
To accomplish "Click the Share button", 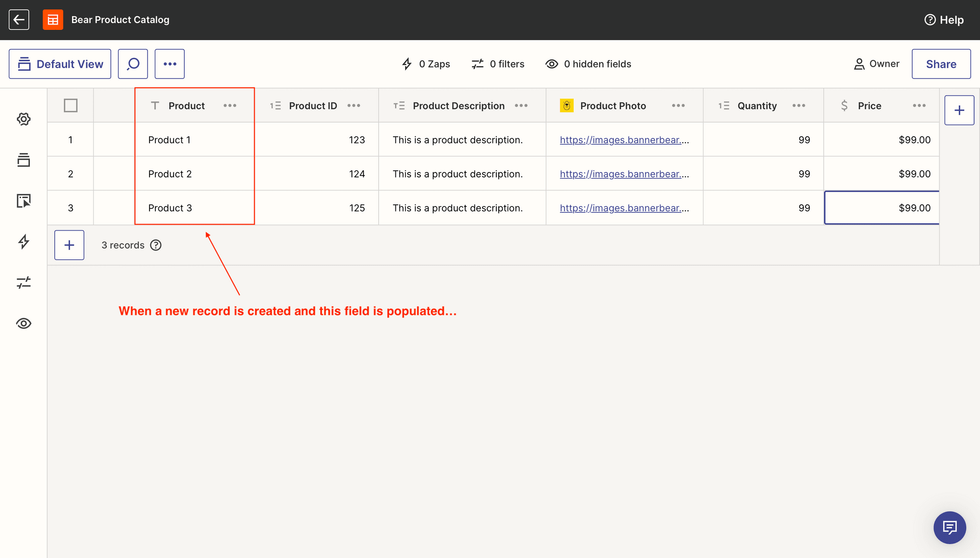I will (941, 64).
